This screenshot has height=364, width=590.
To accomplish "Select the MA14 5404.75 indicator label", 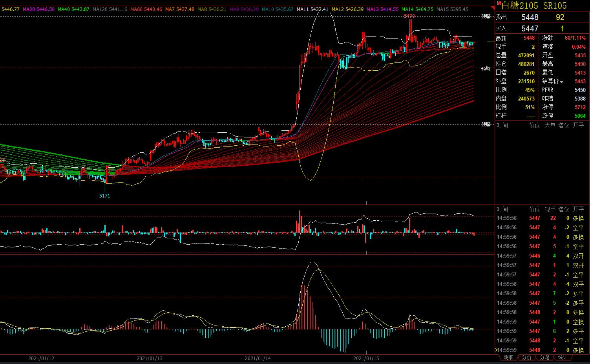I will (x=417, y=9).
